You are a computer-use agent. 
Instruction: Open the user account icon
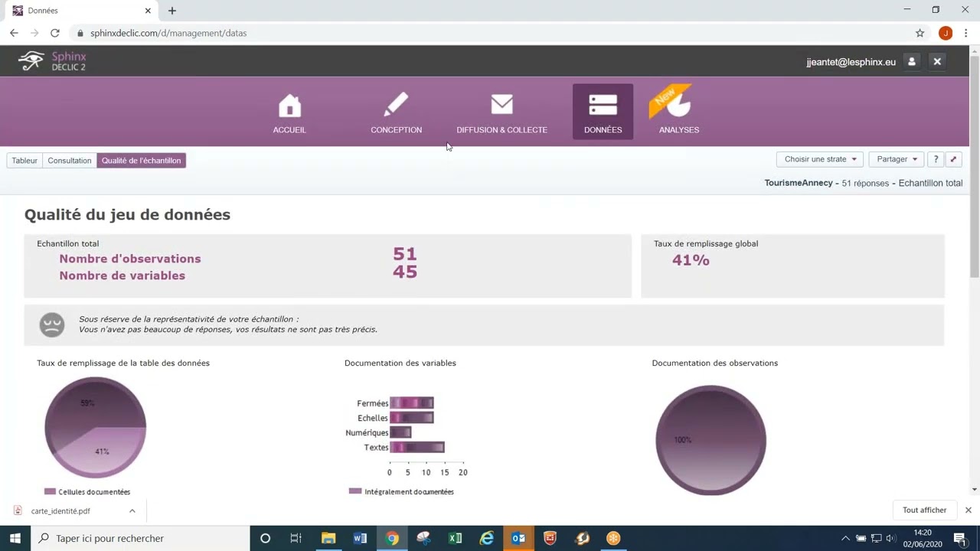tap(912, 61)
